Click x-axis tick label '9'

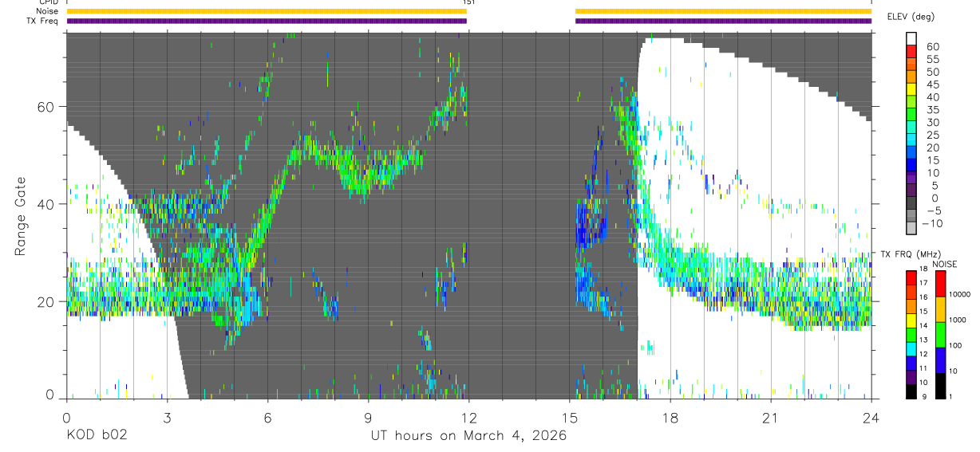pyautogui.click(x=368, y=417)
